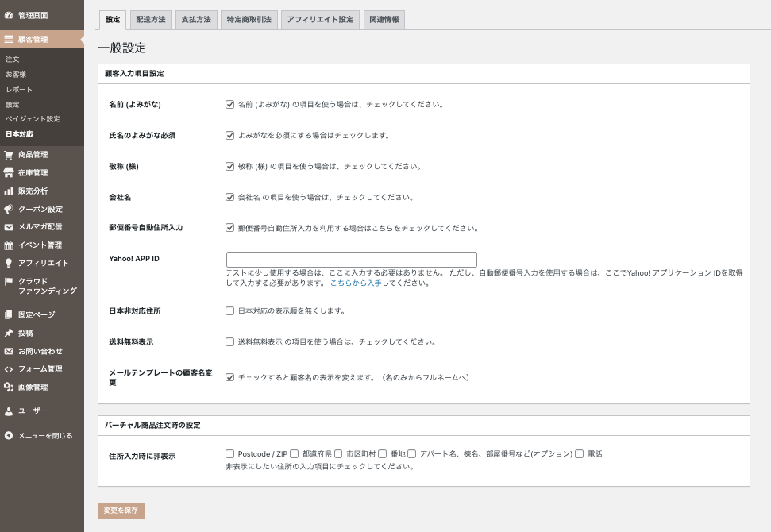Click the flag icon for クラウドファウンディング
Screen dimensions: 771x532
[x=9, y=281]
